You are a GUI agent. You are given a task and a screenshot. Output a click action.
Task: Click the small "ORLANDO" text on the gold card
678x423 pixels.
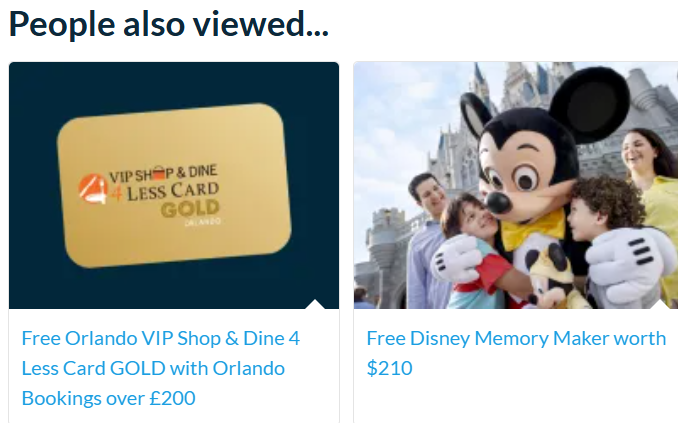203,222
